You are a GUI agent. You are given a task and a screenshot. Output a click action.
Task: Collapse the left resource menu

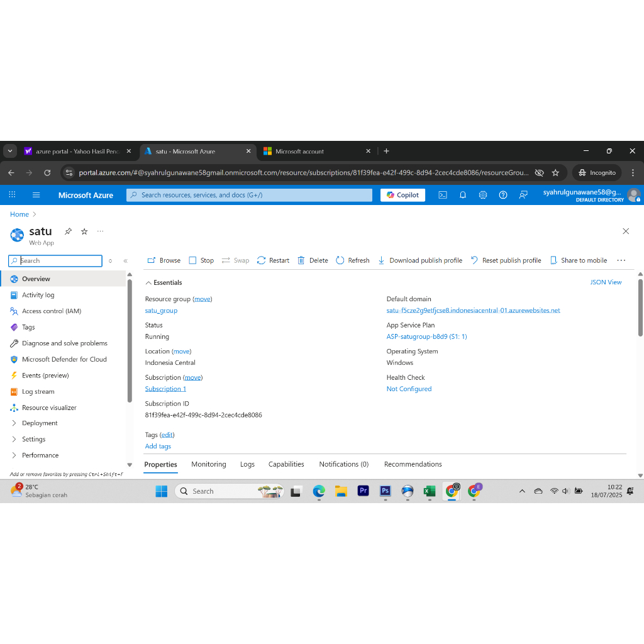click(x=126, y=261)
